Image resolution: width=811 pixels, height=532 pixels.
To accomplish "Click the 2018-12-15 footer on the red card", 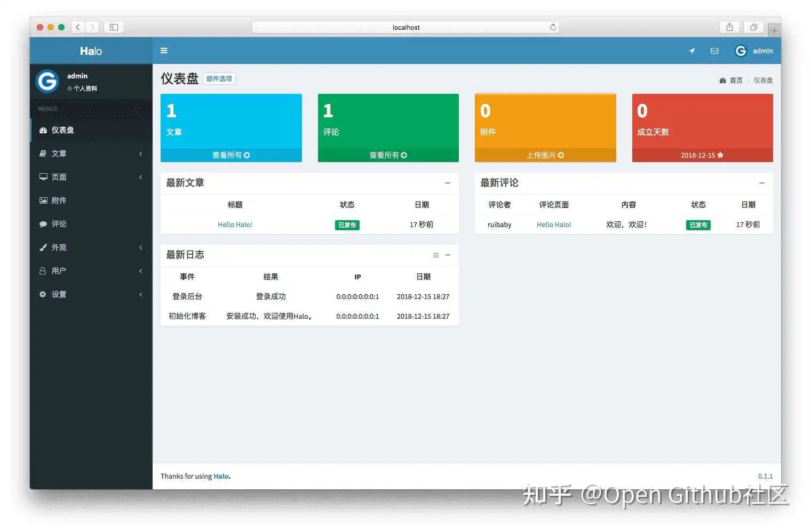I will (702, 155).
